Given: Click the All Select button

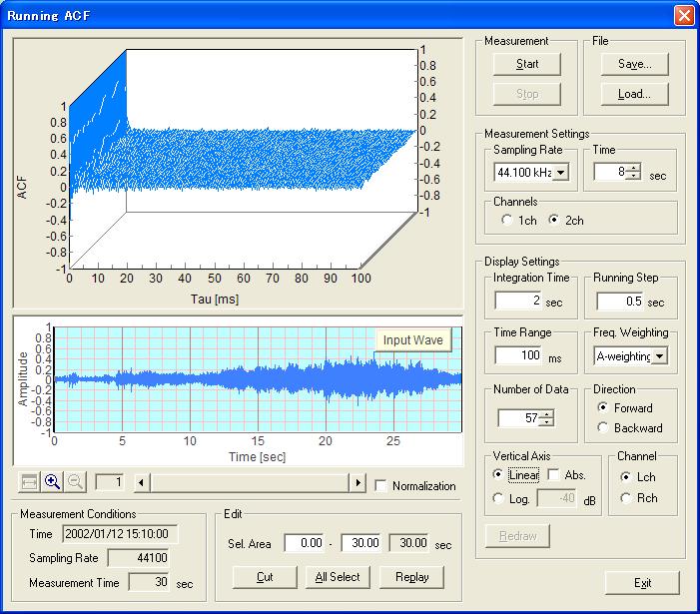Looking at the screenshot, I should 338,577.
